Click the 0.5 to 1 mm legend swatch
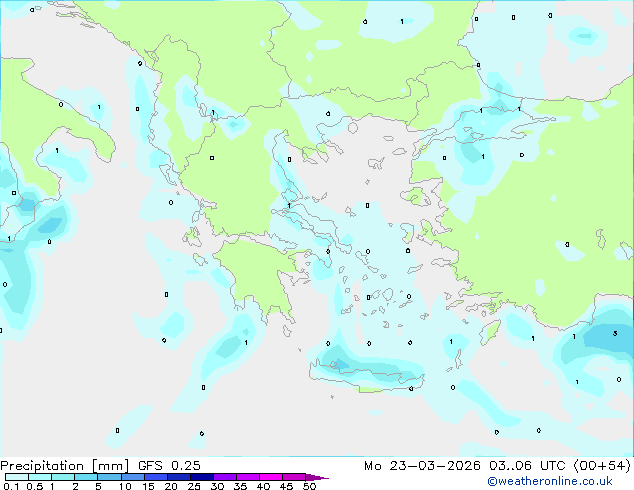Viewport: 634px width, 490px height. tap(40, 477)
